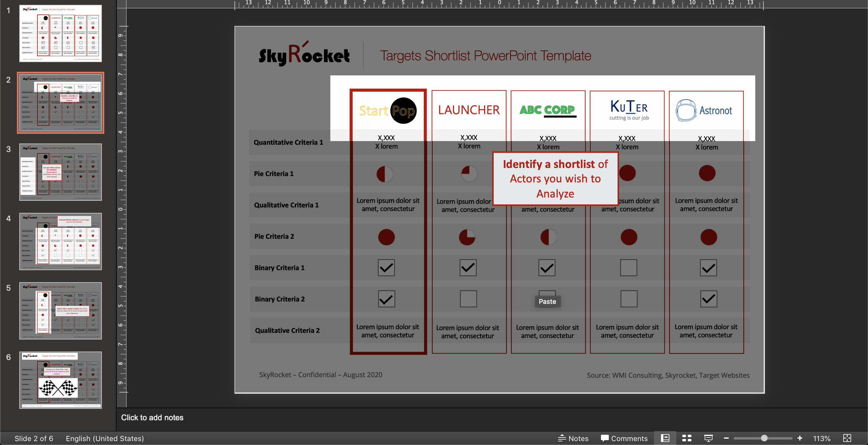Start Slide Show view icon
The width and height of the screenshot is (868, 445).
click(708, 438)
